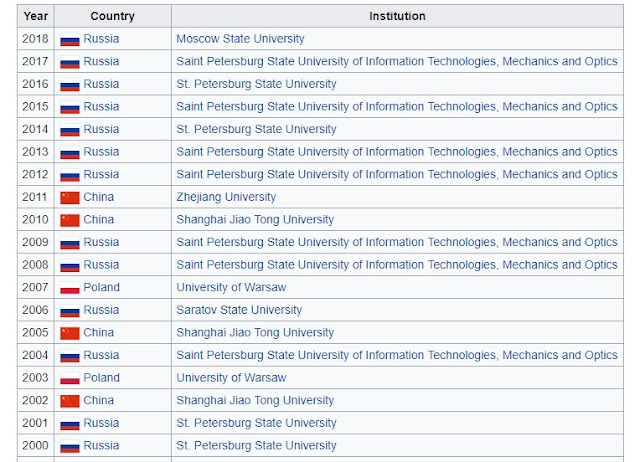The image size is (640, 462).
Task: Click the Russian flag icon in 2000 row
Action: tap(70, 447)
